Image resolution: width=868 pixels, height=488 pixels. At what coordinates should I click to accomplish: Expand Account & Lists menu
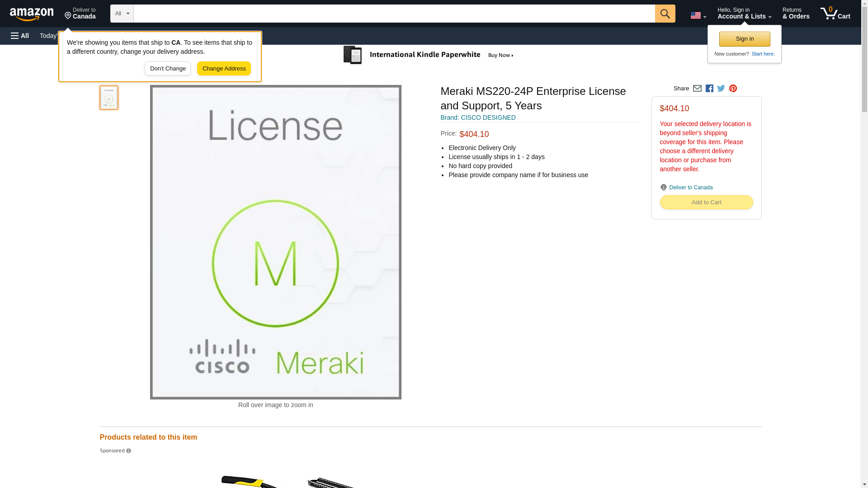744,14
